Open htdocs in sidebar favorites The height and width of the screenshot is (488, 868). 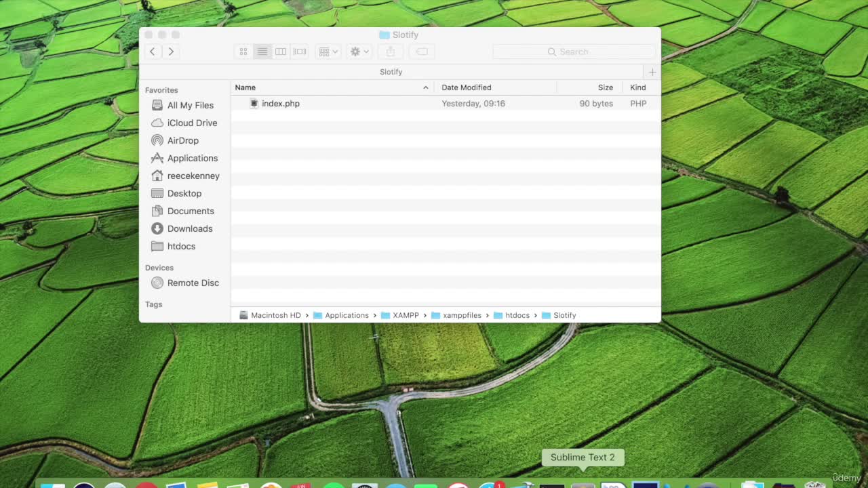(x=174, y=246)
